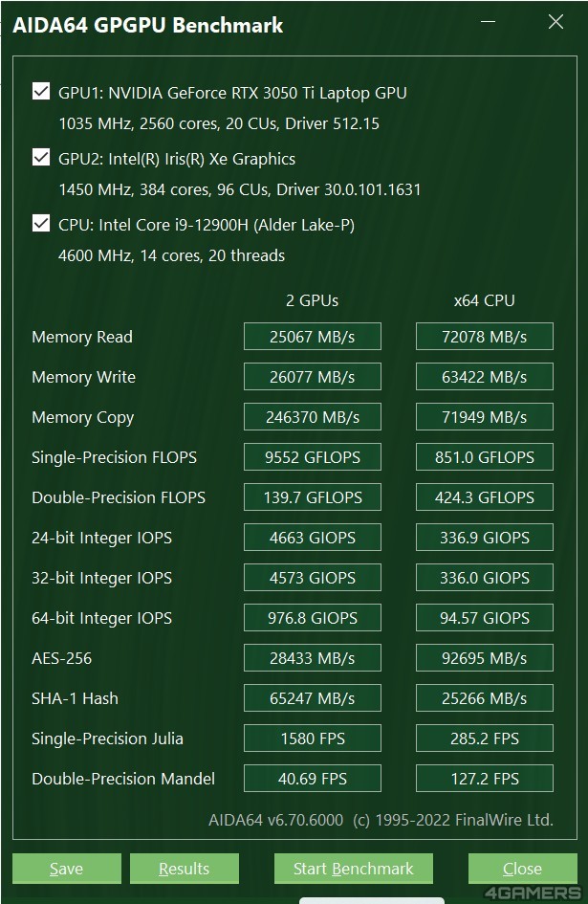Click CPU 24-bit Integer value 336.9 GIOPS
The height and width of the screenshot is (904, 588).
(x=484, y=538)
